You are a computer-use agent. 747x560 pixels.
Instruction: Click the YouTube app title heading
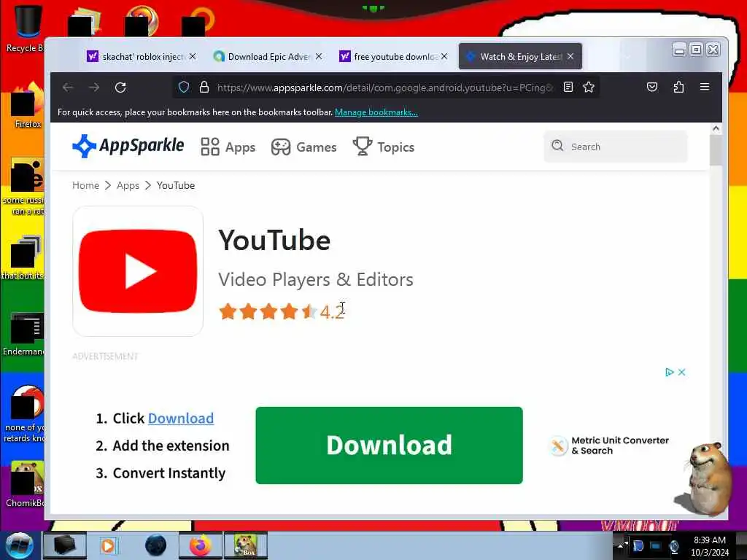pyautogui.click(x=274, y=240)
